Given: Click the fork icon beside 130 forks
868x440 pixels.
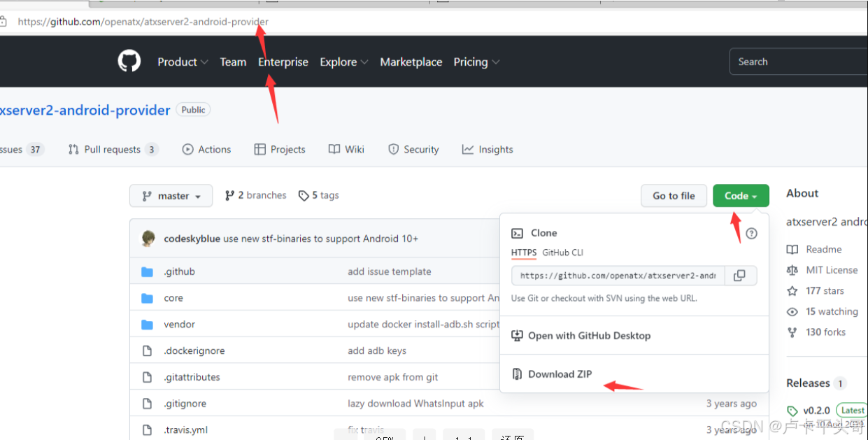Looking at the screenshot, I should [x=792, y=332].
